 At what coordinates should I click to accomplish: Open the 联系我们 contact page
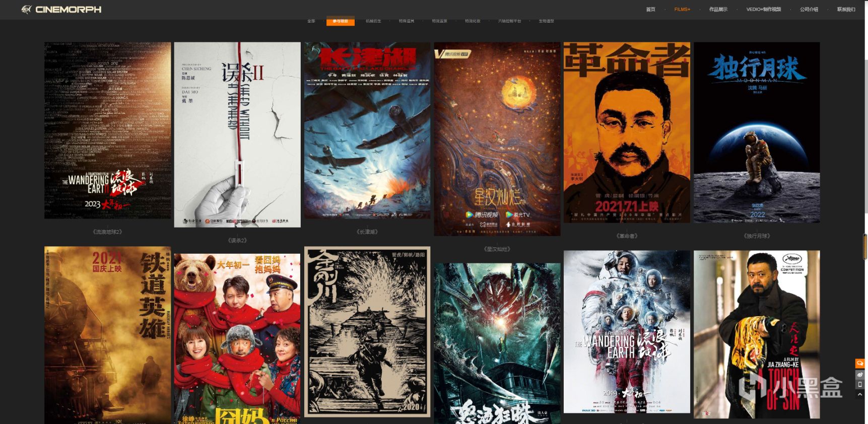coord(846,9)
